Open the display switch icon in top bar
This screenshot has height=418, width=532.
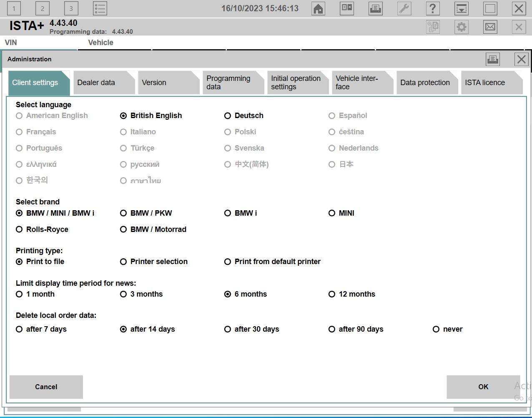(x=347, y=8)
